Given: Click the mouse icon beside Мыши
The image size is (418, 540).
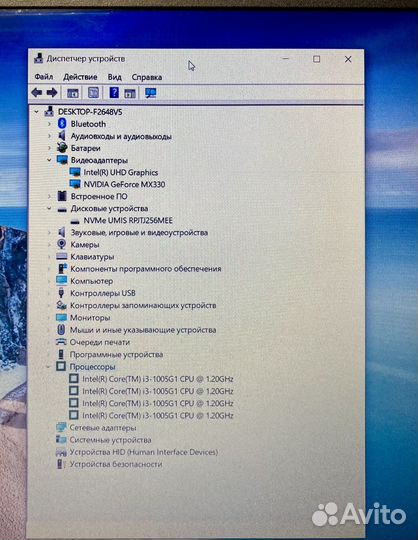Looking at the screenshot, I should click(x=61, y=330).
